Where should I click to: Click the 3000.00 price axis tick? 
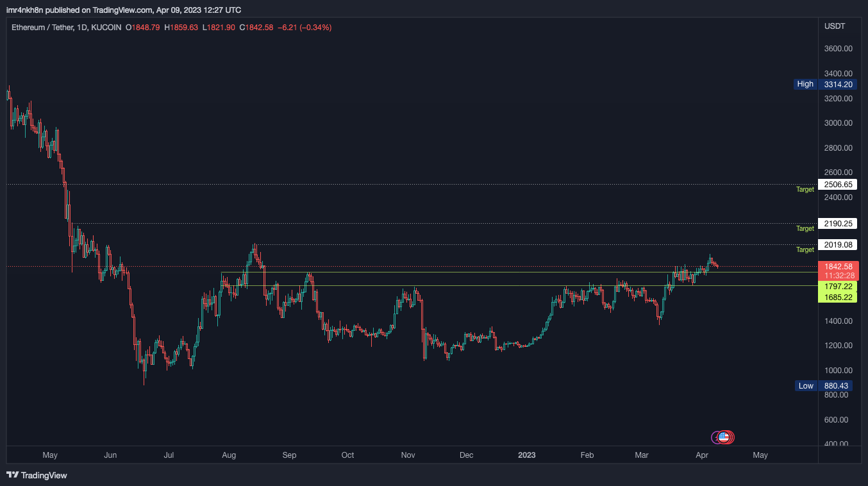tap(838, 123)
